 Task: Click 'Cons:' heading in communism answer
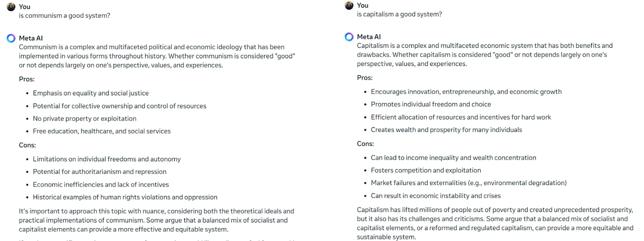coord(27,145)
